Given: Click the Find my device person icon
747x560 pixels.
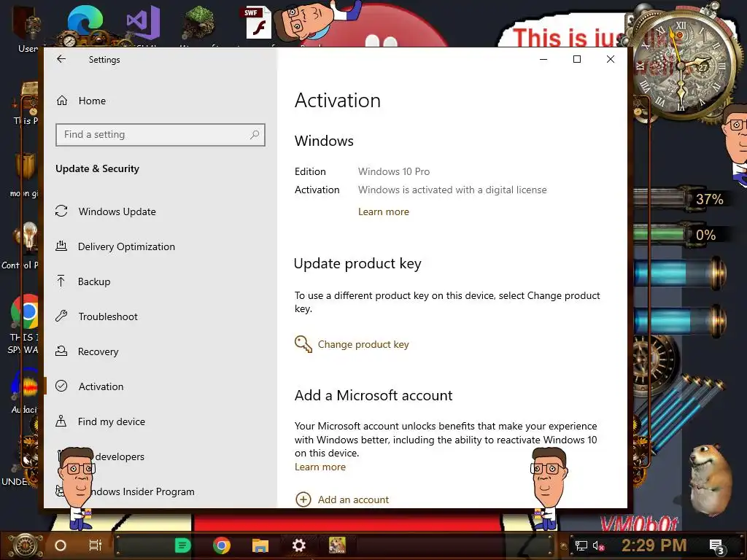Looking at the screenshot, I should pos(61,421).
